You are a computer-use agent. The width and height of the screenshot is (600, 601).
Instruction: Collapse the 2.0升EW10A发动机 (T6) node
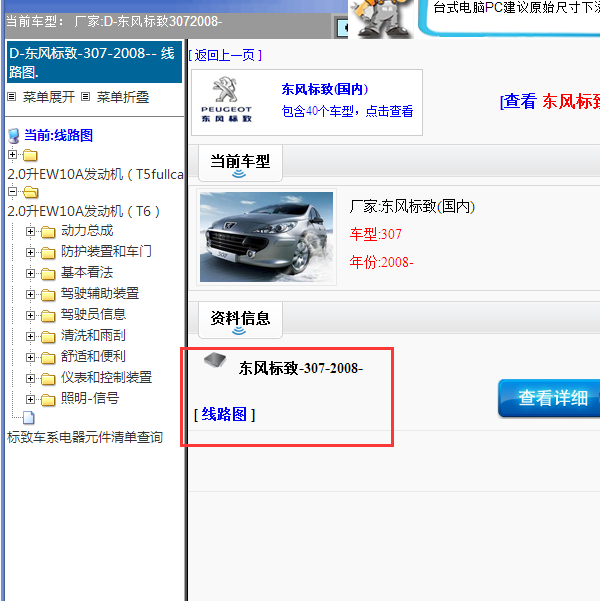point(12,191)
